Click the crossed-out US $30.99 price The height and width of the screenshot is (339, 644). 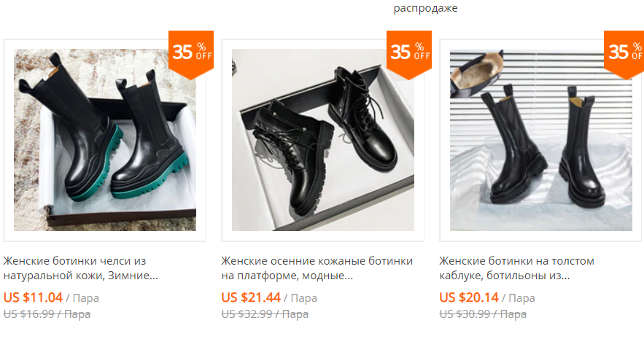click(x=483, y=314)
